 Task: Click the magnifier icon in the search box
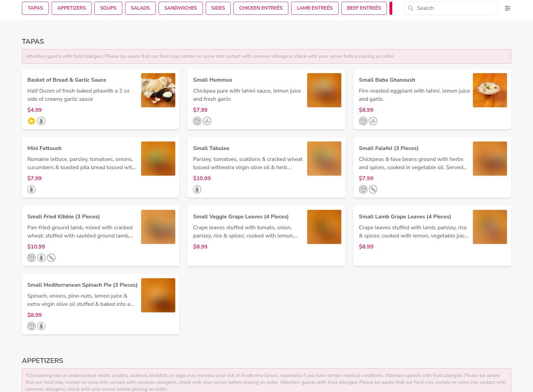(x=411, y=8)
